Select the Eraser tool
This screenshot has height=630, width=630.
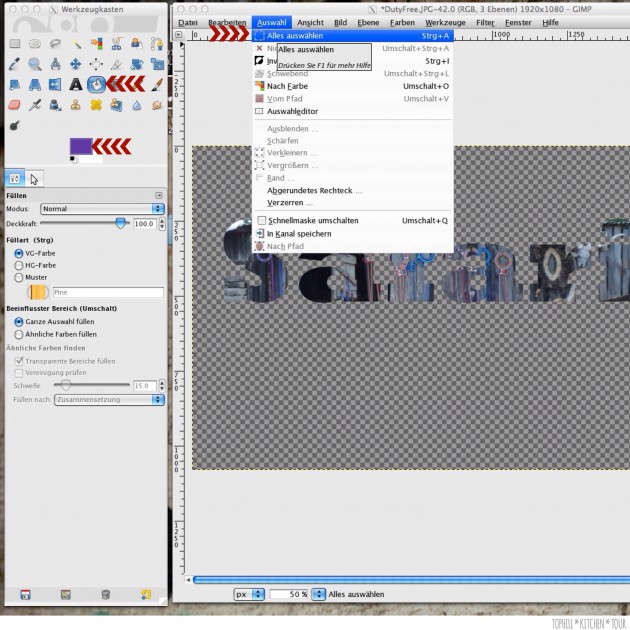click(15, 105)
